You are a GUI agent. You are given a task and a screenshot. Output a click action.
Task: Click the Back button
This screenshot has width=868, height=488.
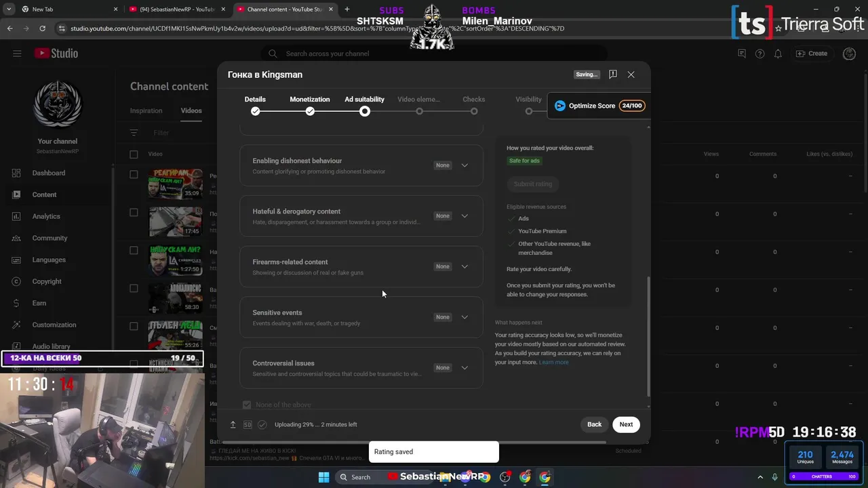point(595,424)
